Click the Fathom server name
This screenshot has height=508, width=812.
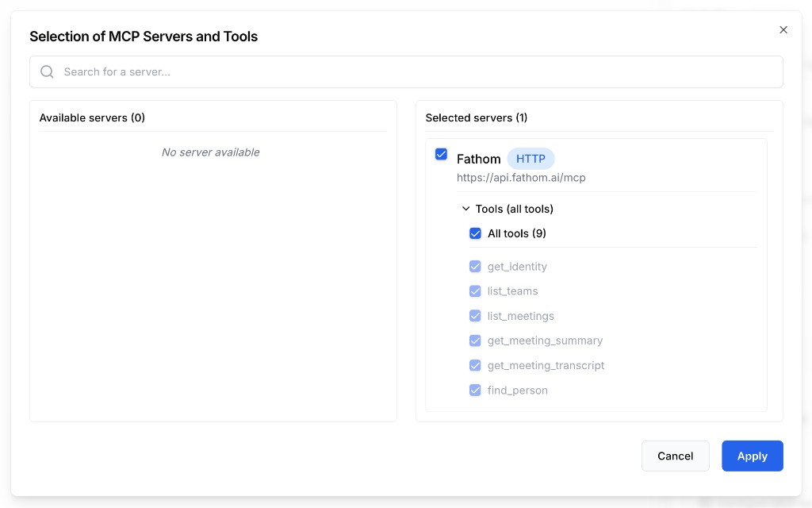click(478, 159)
